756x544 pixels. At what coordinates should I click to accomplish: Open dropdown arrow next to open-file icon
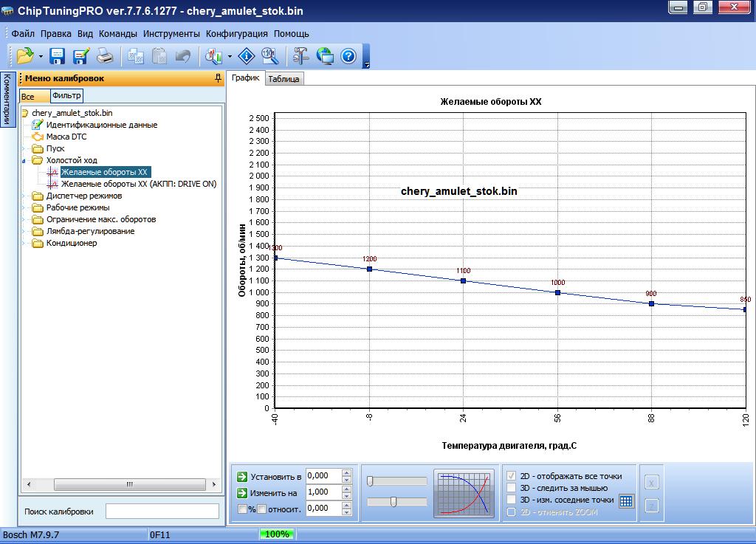tap(41, 57)
